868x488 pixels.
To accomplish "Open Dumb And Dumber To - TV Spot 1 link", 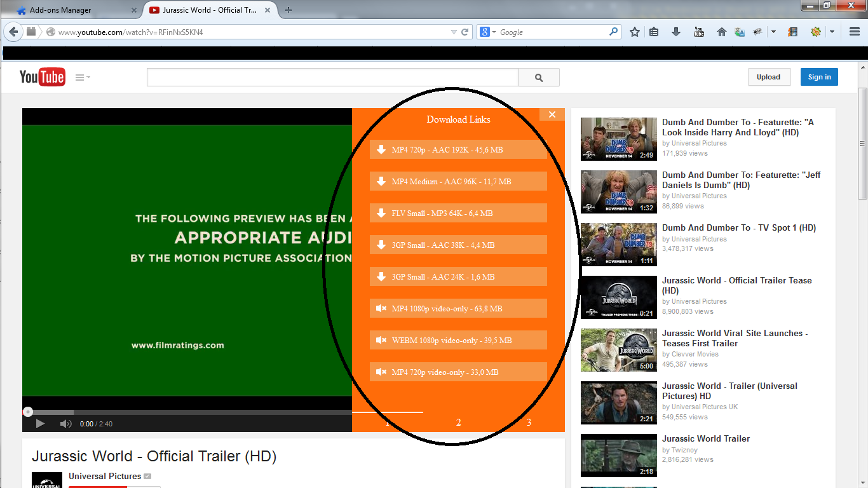I will click(x=739, y=227).
